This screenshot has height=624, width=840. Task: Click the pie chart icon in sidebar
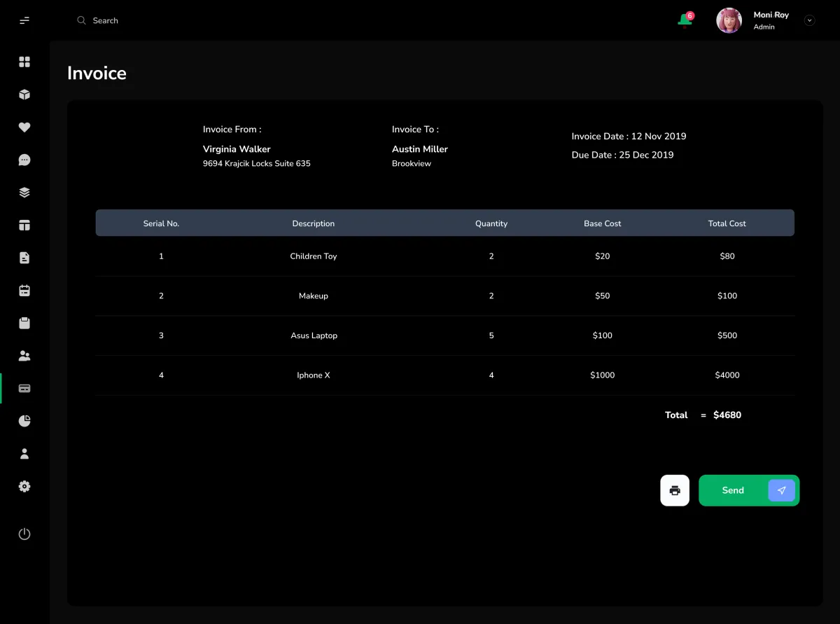click(x=24, y=421)
